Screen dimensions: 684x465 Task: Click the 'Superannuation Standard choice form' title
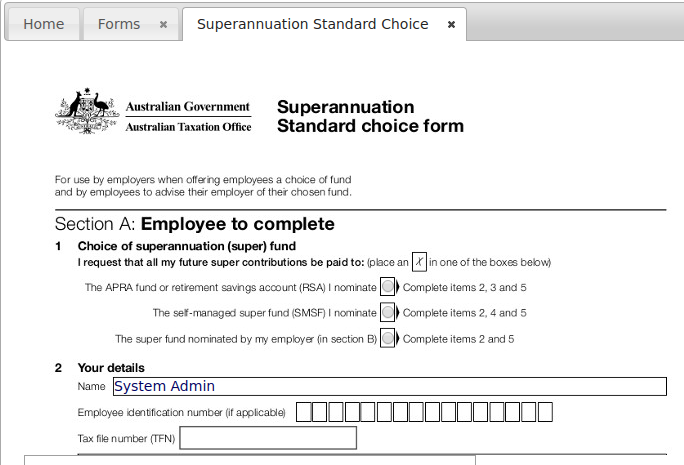pyautogui.click(x=370, y=116)
